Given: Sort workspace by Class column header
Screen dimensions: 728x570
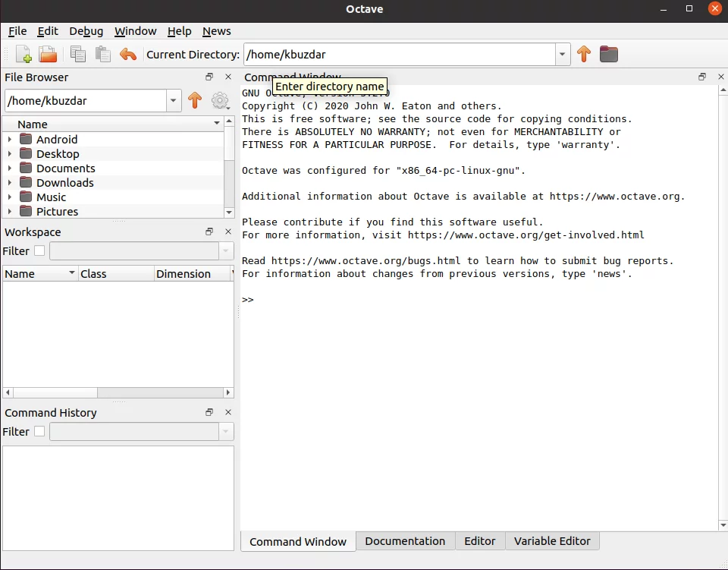Looking at the screenshot, I should pos(116,274).
